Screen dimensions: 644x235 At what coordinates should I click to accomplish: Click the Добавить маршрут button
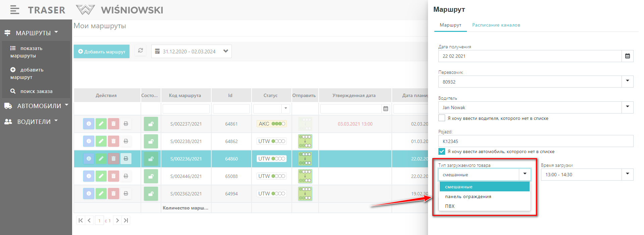click(102, 52)
